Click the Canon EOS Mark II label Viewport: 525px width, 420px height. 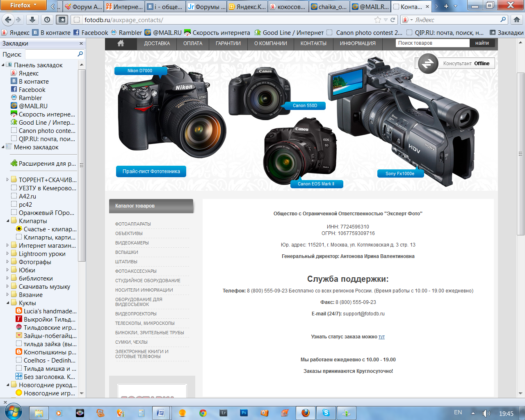[x=316, y=184]
